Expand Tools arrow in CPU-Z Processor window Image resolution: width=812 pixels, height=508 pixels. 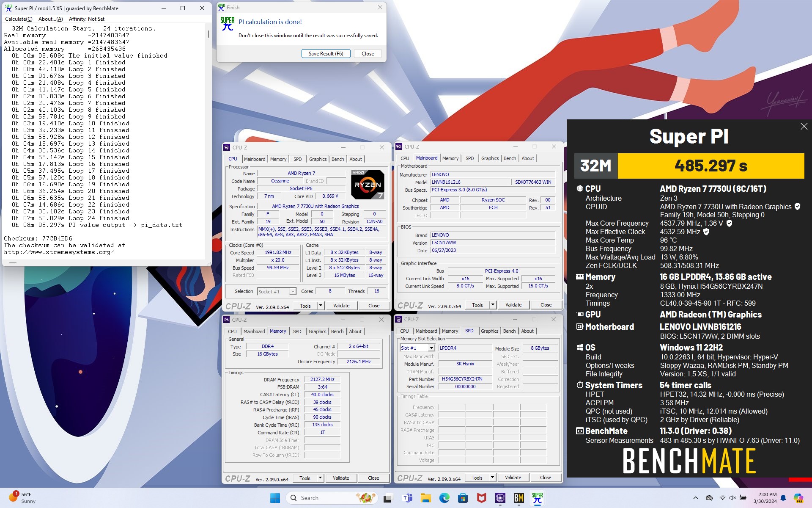321,306
